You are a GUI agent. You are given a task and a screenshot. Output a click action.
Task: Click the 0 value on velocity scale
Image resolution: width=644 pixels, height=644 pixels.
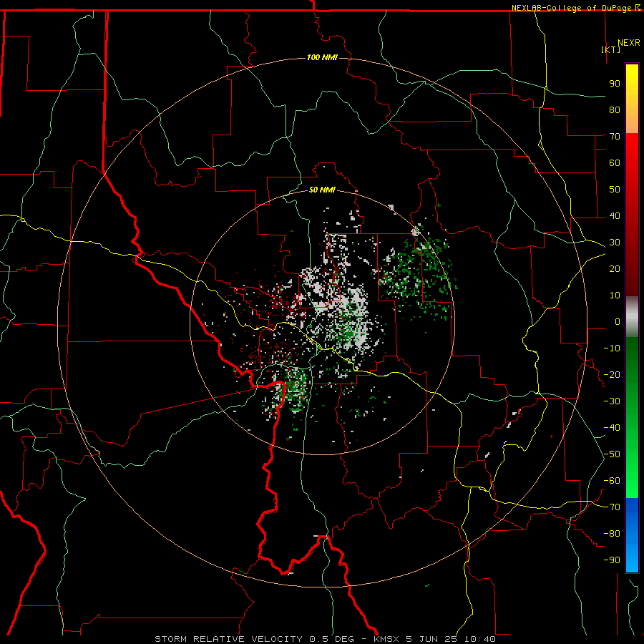(618, 322)
